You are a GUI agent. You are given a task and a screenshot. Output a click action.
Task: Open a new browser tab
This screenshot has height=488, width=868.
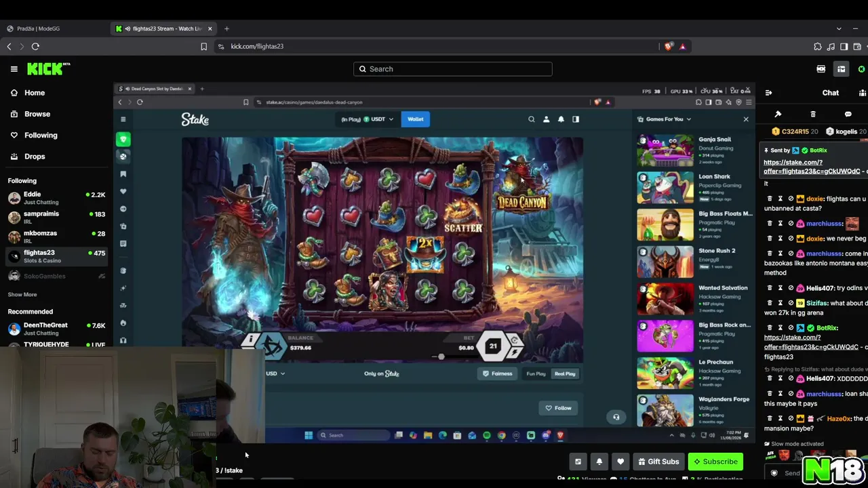tap(226, 28)
